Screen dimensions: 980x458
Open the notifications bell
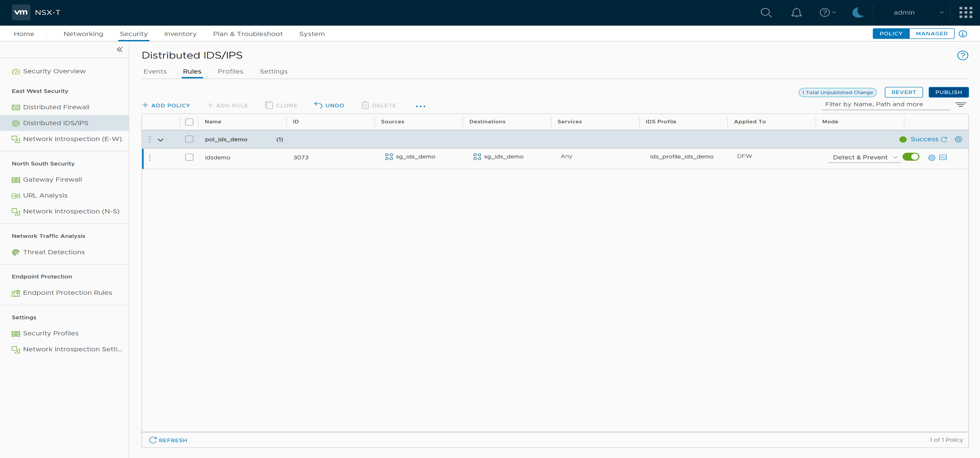[796, 13]
